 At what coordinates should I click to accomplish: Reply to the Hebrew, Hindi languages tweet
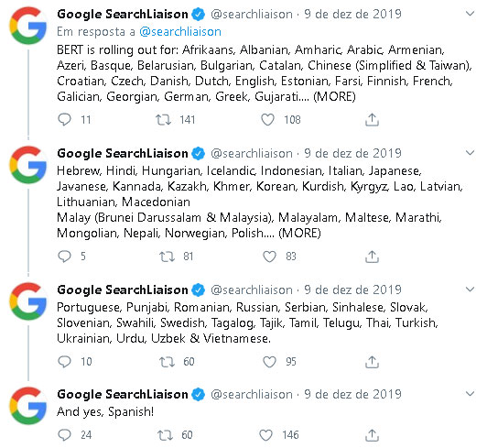point(65,257)
